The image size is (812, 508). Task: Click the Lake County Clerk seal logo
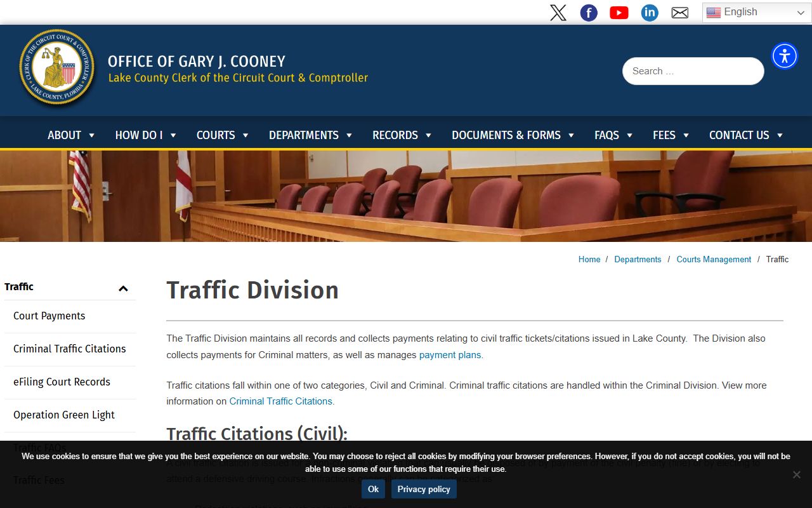[x=57, y=68]
